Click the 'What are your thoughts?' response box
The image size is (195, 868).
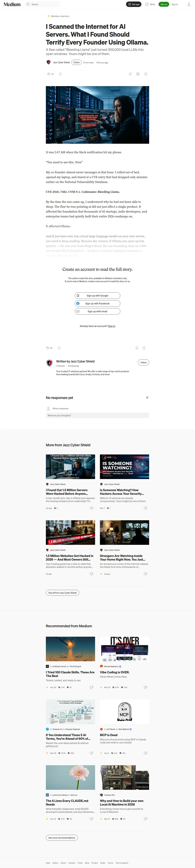(97, 416)
